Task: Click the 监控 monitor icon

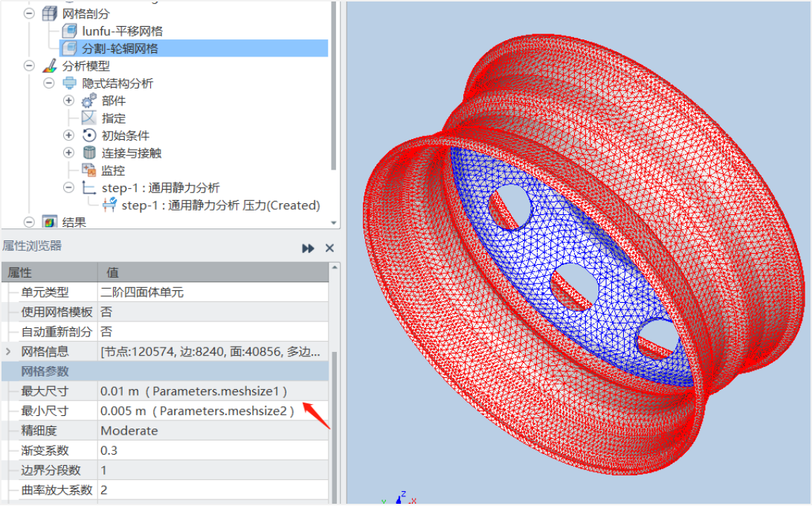Action: (89, 170)
